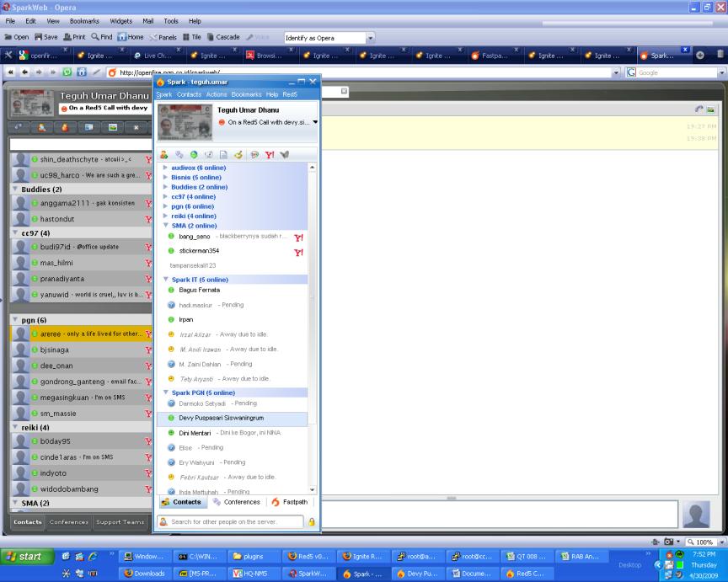Viewport: 728px width, 582px height.
Task: Collapse the Spark IT (5 online) group
Action: (165, 280)
